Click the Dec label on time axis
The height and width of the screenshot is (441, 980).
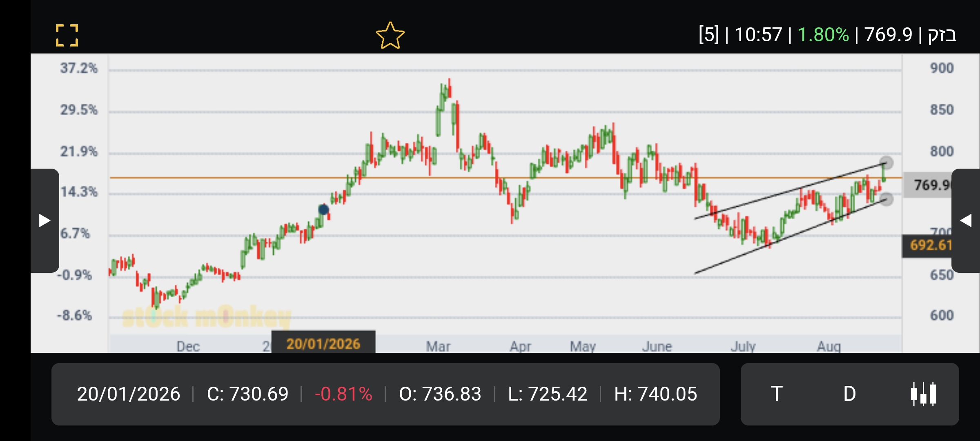coord(188,346)
